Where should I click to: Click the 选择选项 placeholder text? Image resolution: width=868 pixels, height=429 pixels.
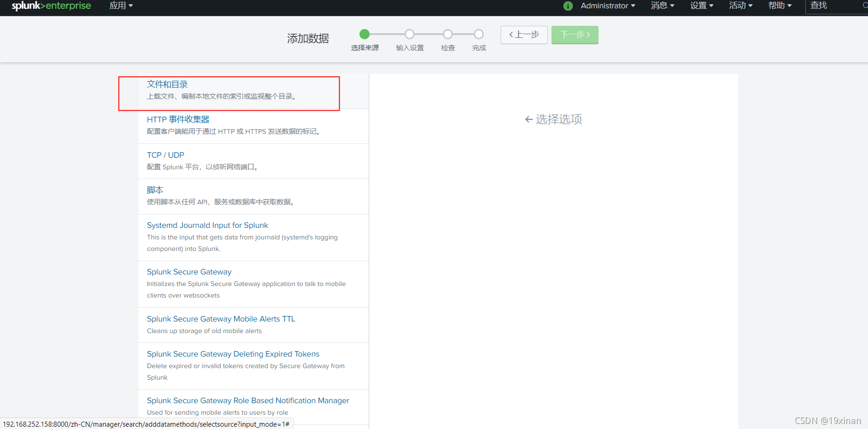click(x=553, y=119)
